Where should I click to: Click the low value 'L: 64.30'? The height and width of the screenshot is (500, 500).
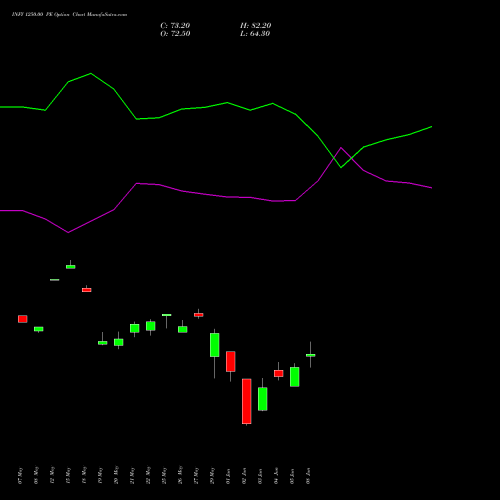coord(255,34)
